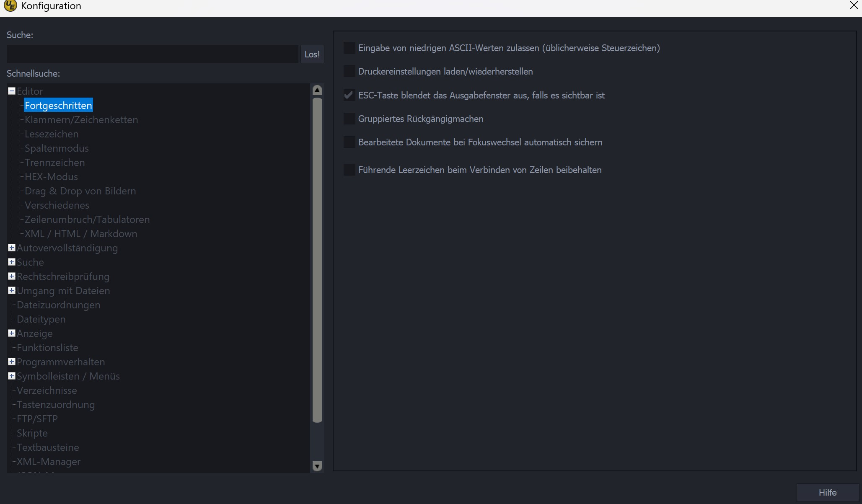Close the Konfiguration dialog
Screen dimensions: 862x504
[854, 5]
